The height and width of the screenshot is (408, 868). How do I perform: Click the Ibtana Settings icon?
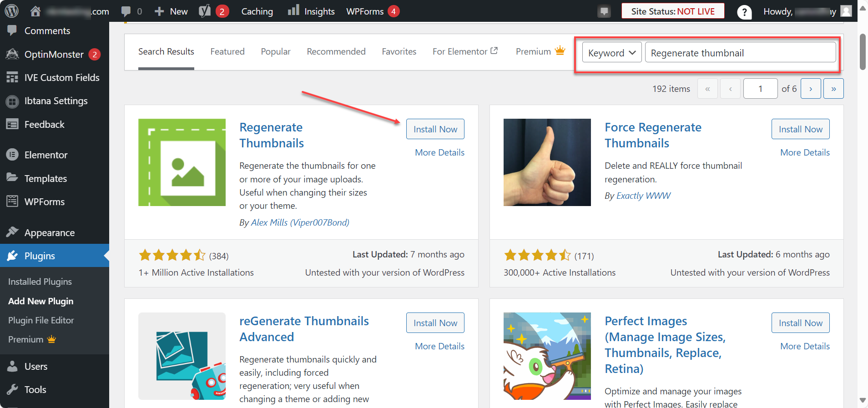[12, 101]
